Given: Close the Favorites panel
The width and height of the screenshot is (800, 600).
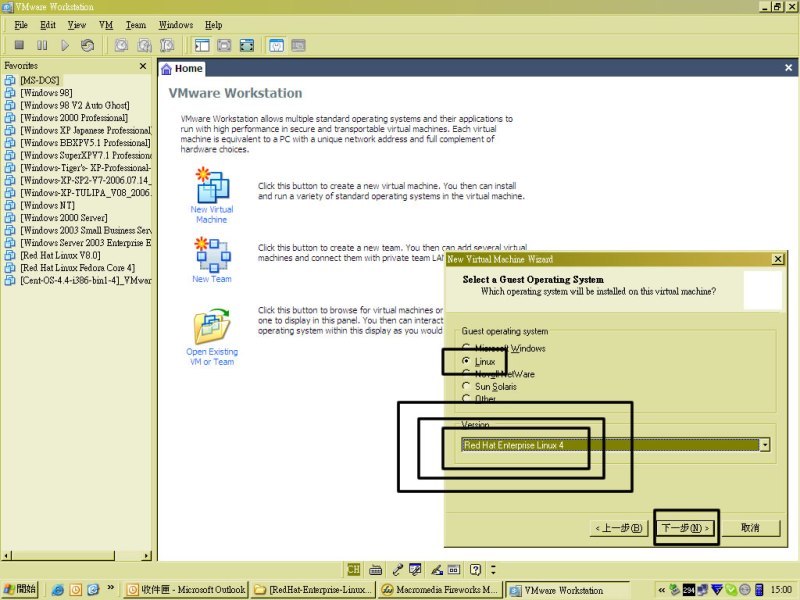Looking at the screenshot, I should [x=143, y=66].
